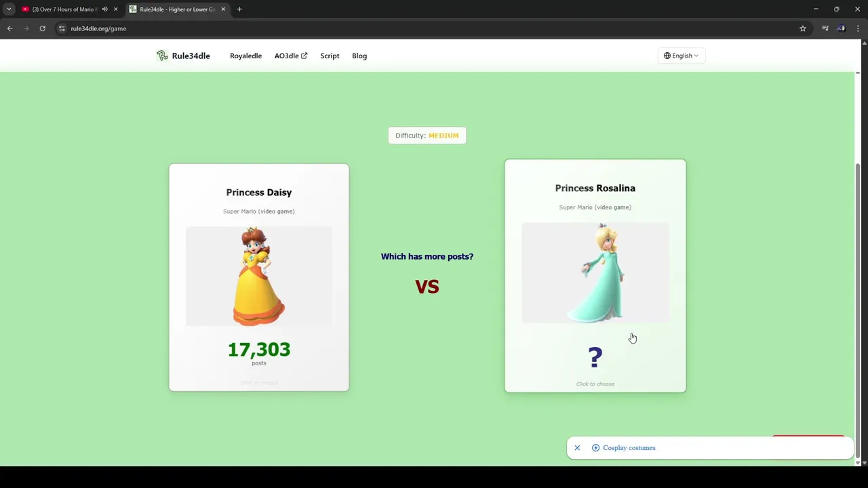
Task: Close the YouTube tab
Action: [115, 9]
